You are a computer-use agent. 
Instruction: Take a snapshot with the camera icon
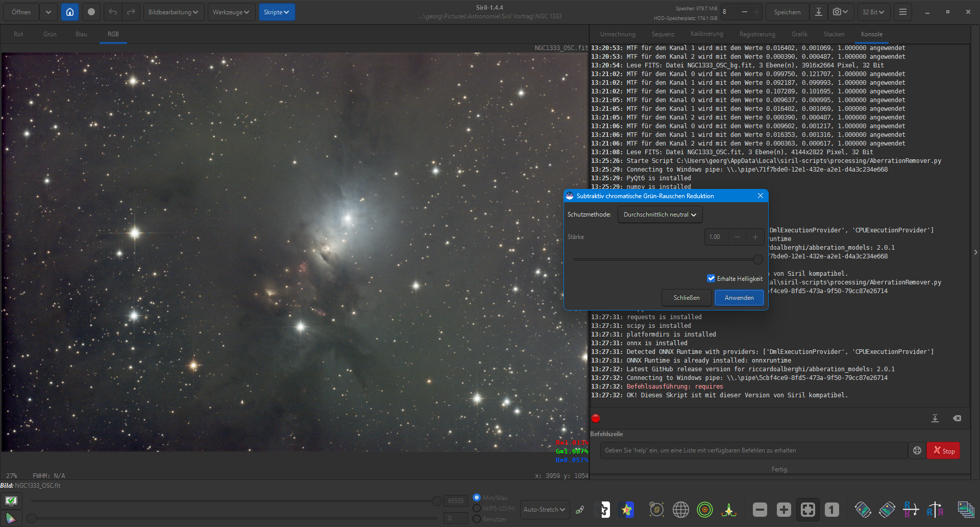pyautogui.click(x=840, y=12)
